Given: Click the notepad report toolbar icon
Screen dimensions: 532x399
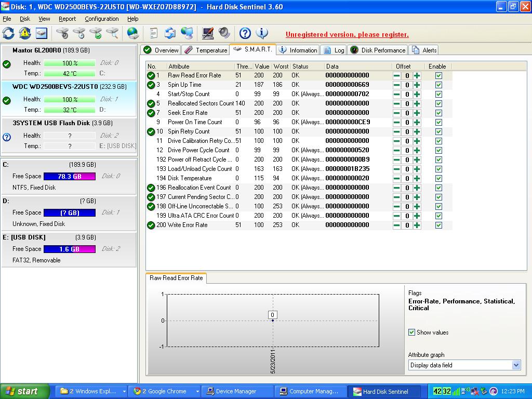Looking at the screenshot, I should pos(154,33).
